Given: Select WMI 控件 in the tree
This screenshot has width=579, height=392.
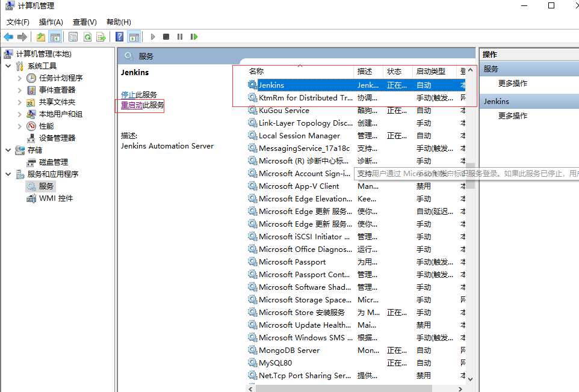Looking at the screenshot, I should tap(56, 198).
